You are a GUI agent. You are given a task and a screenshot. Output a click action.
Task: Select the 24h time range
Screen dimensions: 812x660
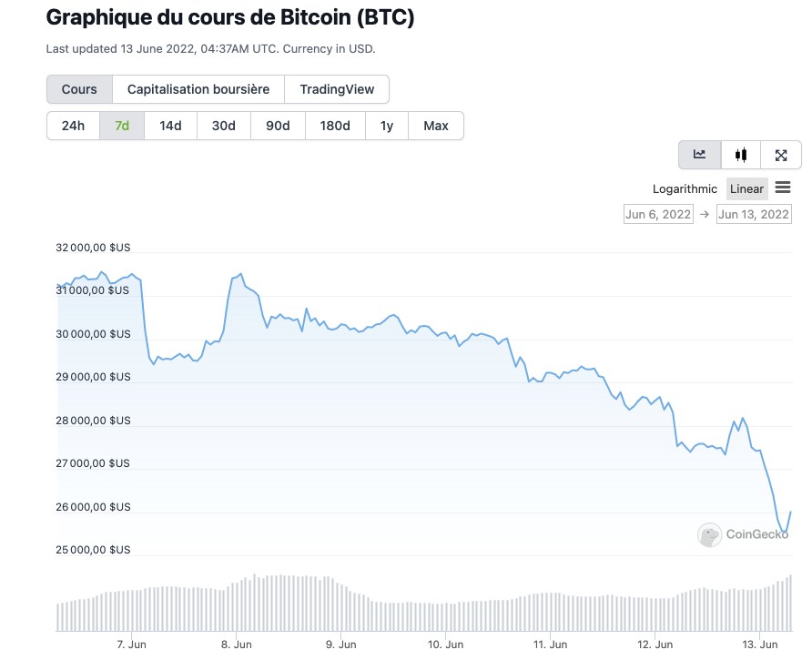click(73, 126)
